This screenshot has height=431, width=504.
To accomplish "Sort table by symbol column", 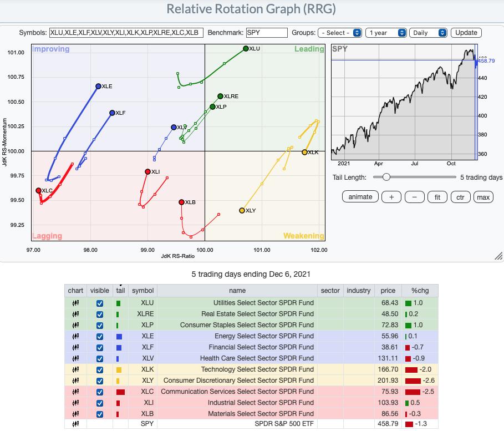I will [x=142, y=291].
